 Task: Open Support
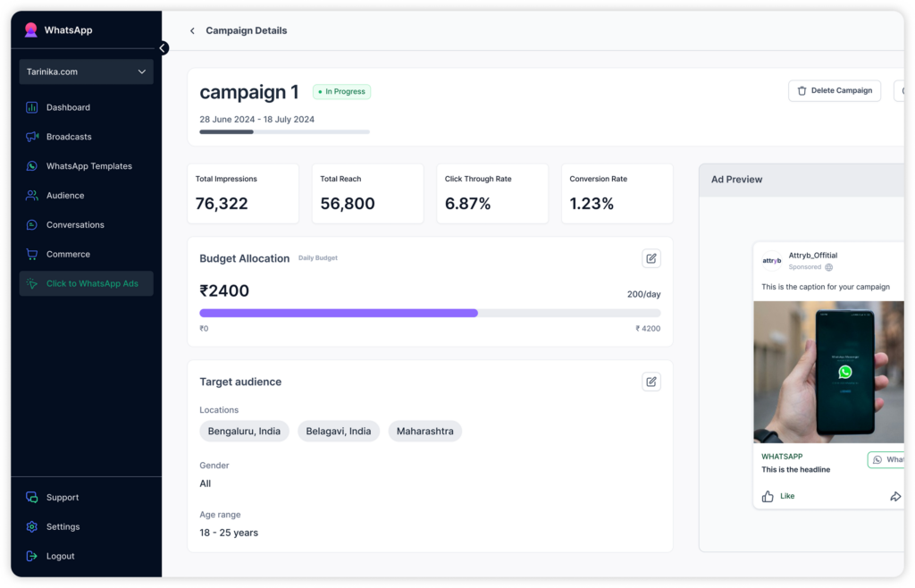(63, 498)
